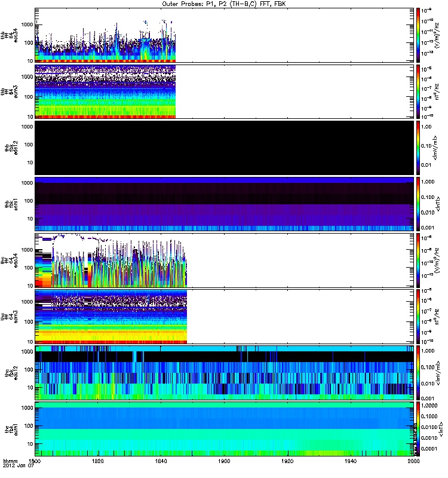Click the 'thb fbk scm1' y-axis title

click(11, 204)
